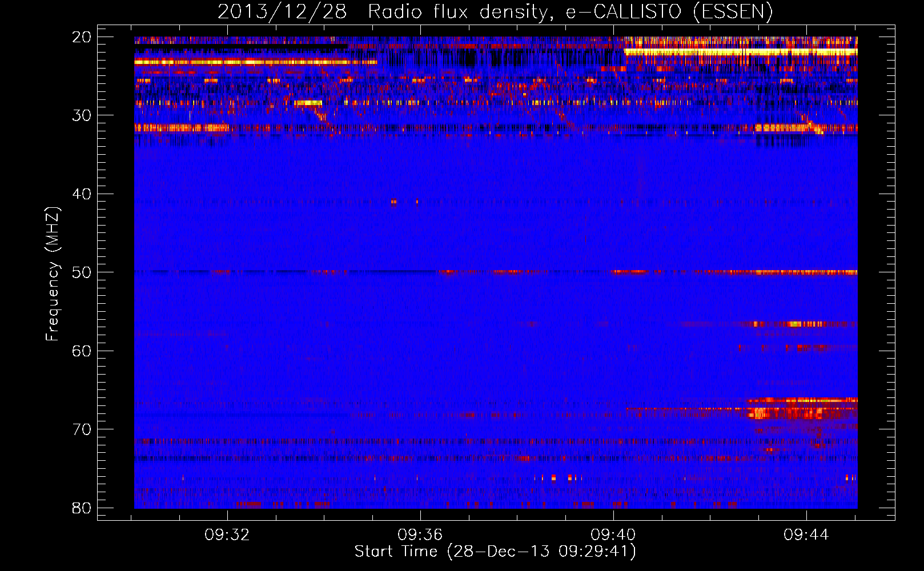Click the 60 frequency tick label
The height and width of the screenshot is (571, 924).
click(82, 351)
